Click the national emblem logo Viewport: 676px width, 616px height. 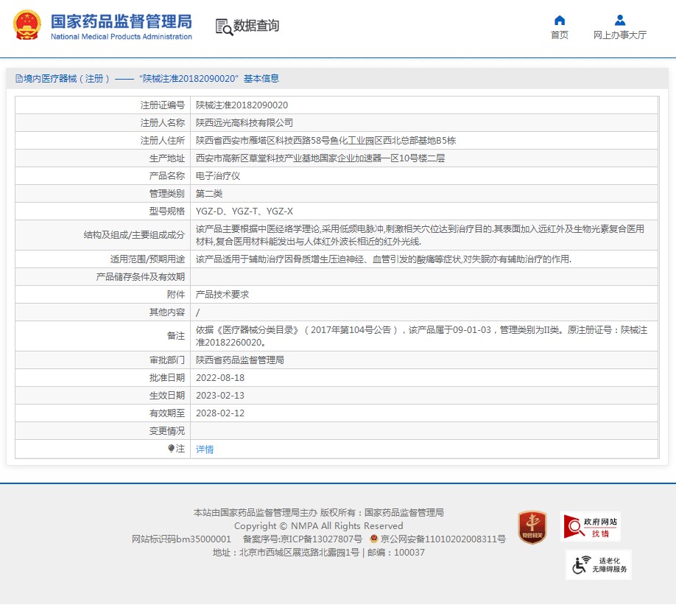[x=27, y=25]
